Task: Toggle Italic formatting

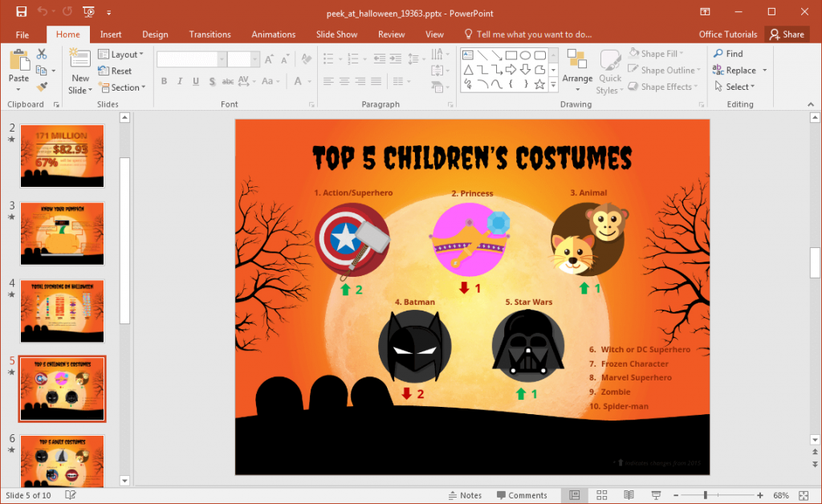Action: (x=178, y=81)
